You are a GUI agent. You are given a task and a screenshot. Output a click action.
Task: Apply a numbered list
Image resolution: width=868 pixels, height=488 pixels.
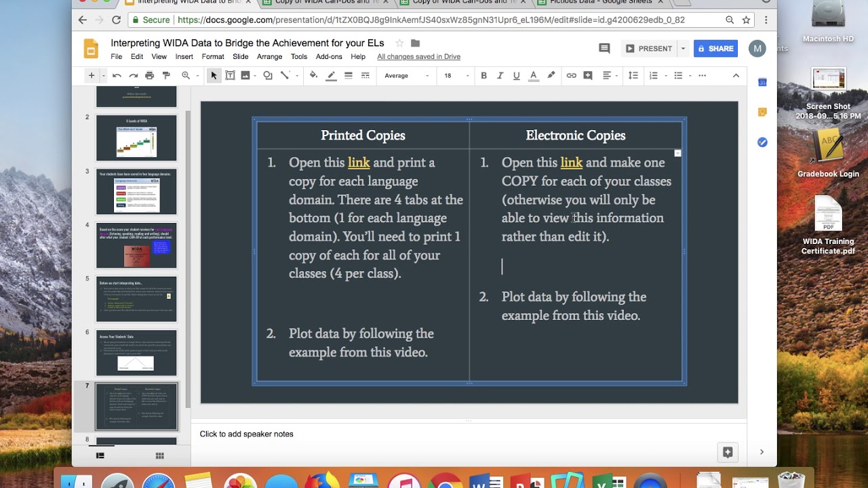point(653,75)
